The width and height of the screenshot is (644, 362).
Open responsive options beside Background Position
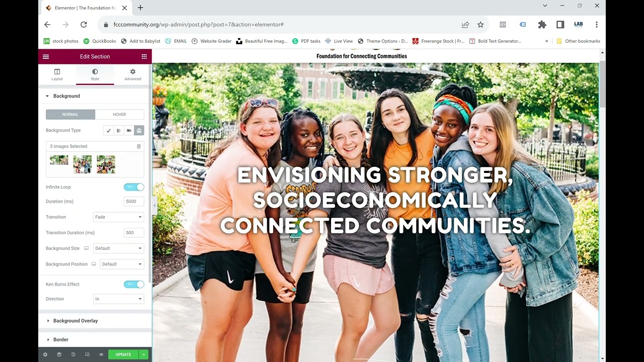click(94, 264)
